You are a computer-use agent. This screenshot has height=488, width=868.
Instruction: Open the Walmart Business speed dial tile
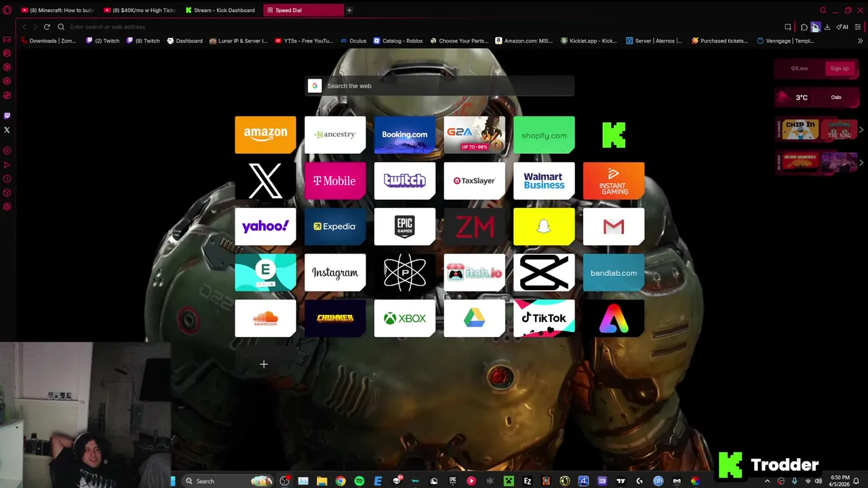(x=544, y=181)
